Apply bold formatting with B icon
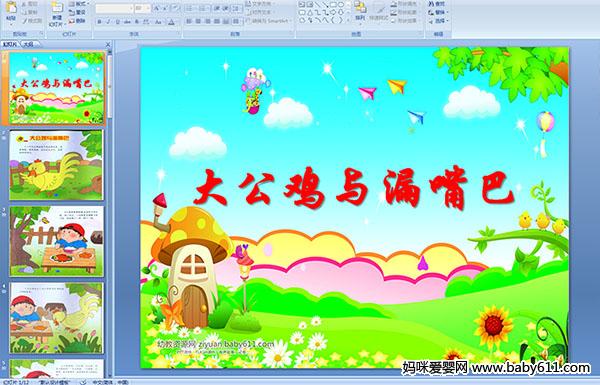Viewport: 600px width, 385px height. pyautogui.click(x=100, y=22)
